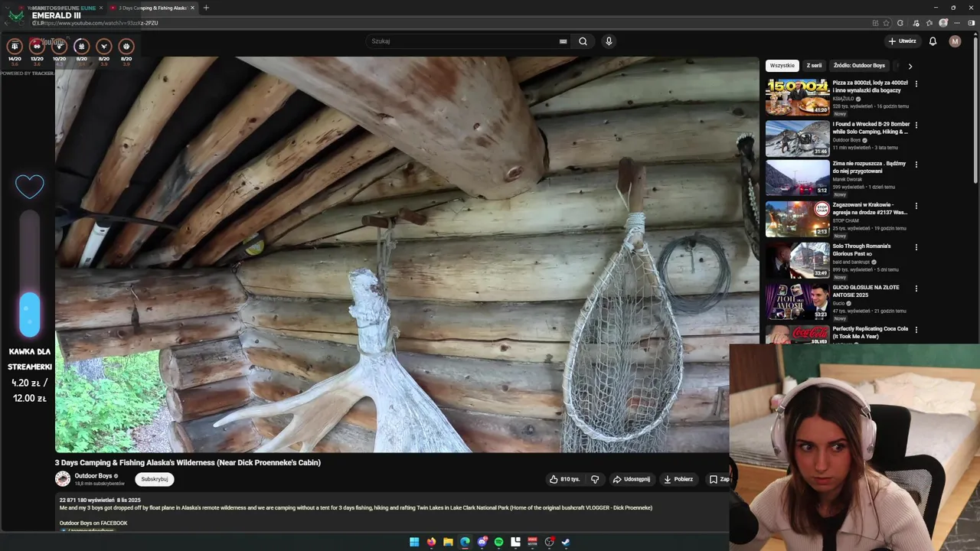The height and width of the screenshot is (551, 980).
Task: Click the video title 3 Days Camping & Fishing
Action: tap(188, 462)
